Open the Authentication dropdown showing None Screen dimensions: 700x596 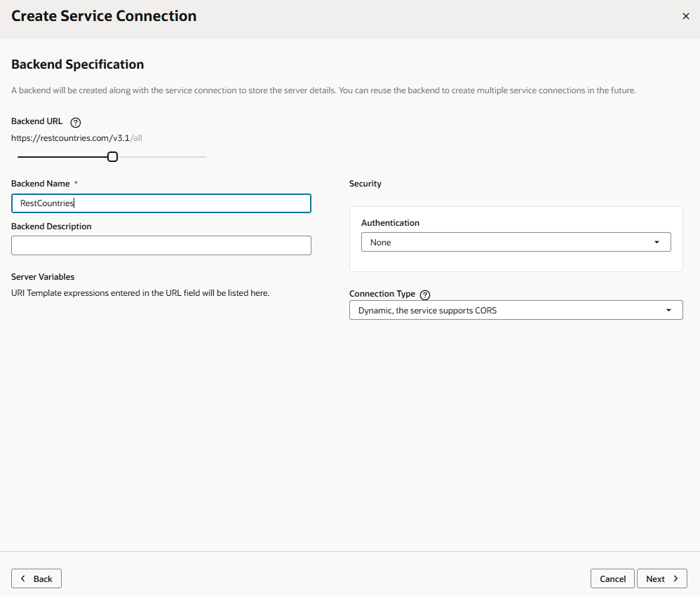click(x=516, y=242)
